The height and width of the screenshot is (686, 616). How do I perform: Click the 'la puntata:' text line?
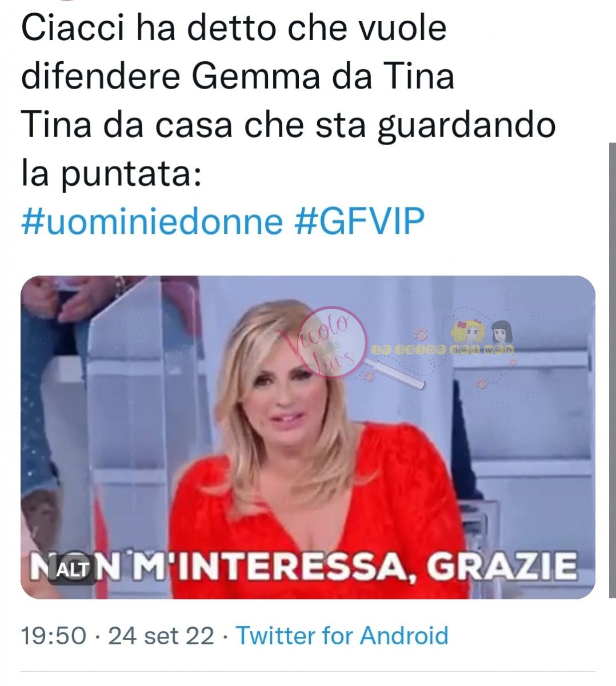pyautogui.click(x=111, y=174)
